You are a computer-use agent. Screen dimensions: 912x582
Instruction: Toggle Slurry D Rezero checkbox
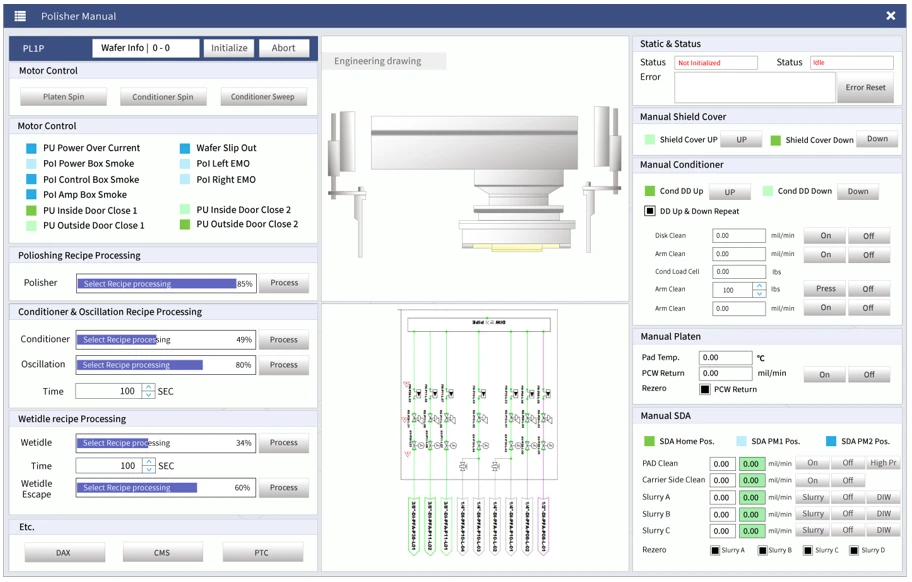(x=854, y=550)
